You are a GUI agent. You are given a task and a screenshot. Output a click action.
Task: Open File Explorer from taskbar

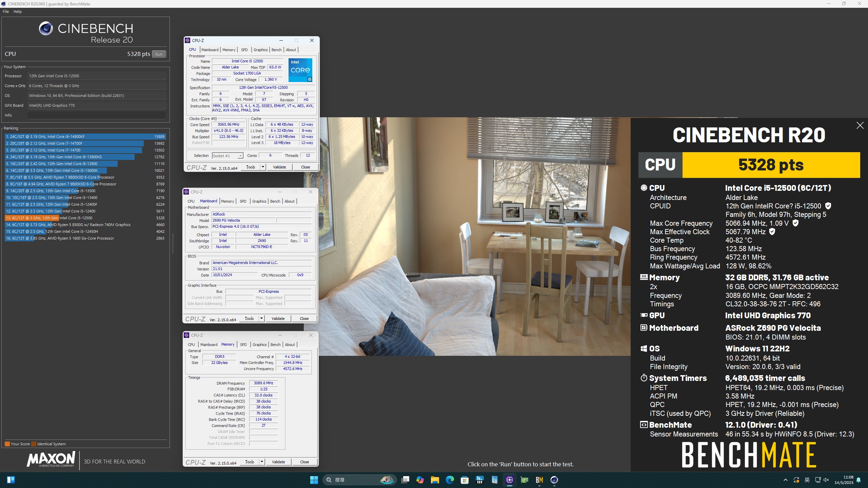coord(435,480)
